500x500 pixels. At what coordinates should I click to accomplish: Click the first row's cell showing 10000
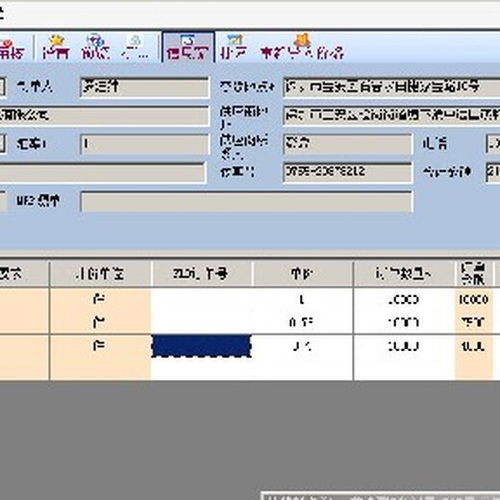click(474, 299)
